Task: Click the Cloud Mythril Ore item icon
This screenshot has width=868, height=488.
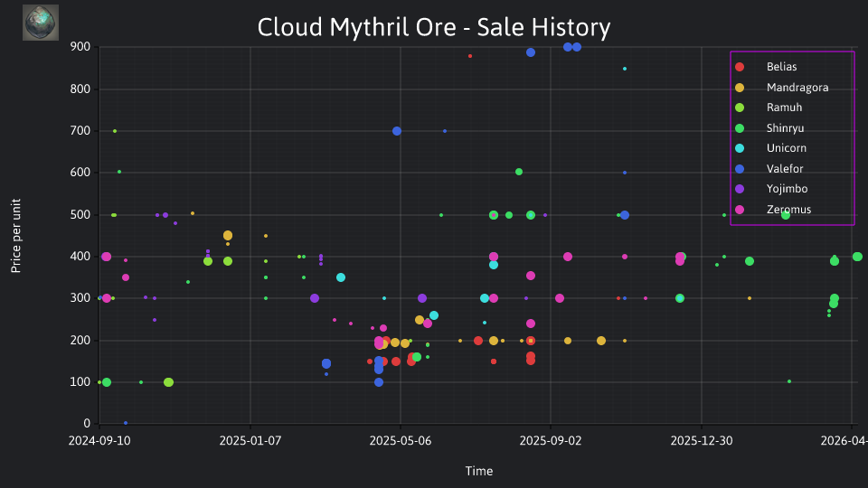Action: (41, 23)
